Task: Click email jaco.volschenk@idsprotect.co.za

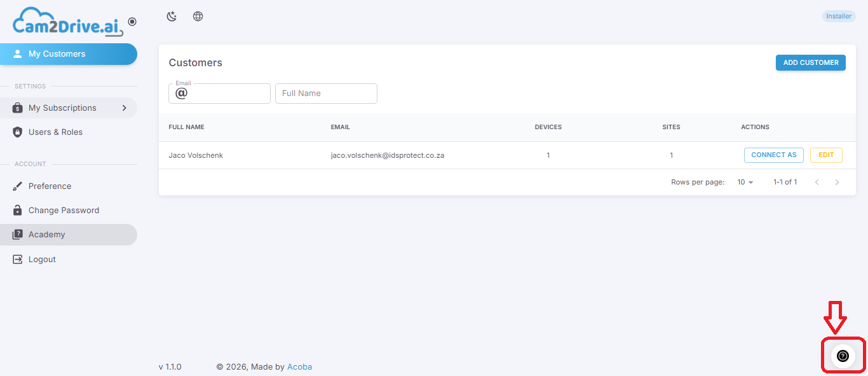Action: [x=388, y=155]
